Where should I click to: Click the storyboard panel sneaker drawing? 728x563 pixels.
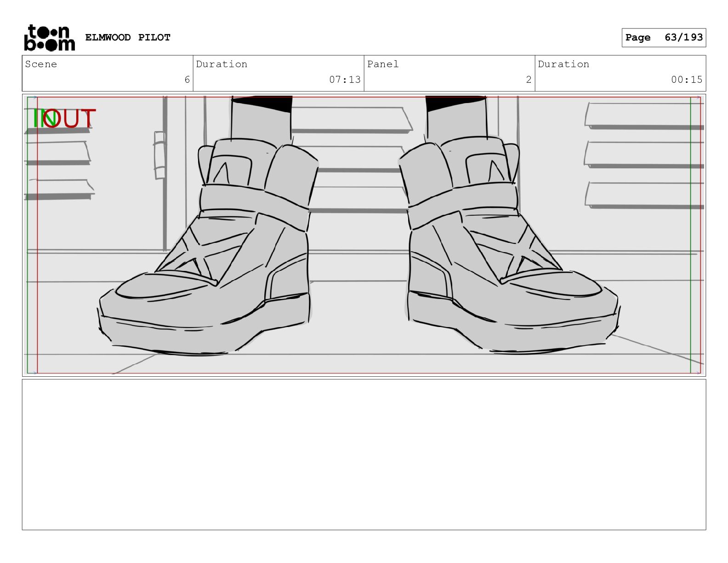click(x=364, y=235)
